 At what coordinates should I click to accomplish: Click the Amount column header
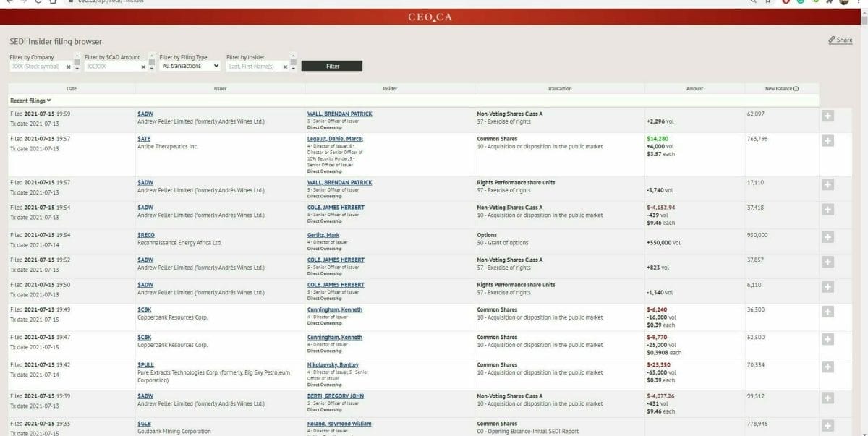click(x=694, y=89)
